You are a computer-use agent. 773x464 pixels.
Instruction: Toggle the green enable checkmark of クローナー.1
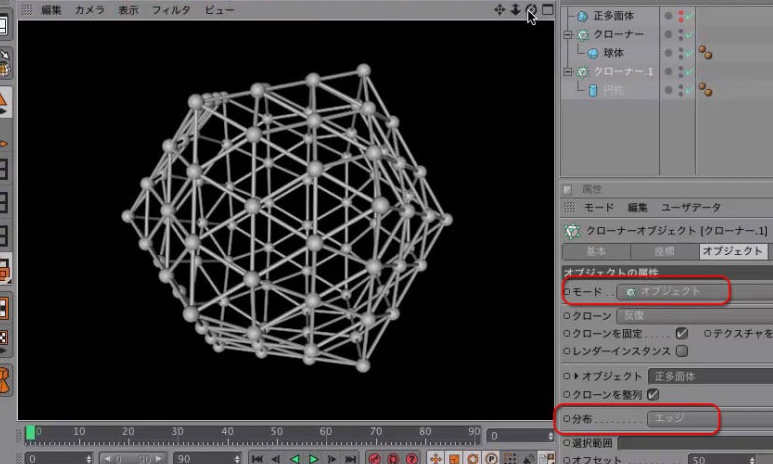point(689,72)
